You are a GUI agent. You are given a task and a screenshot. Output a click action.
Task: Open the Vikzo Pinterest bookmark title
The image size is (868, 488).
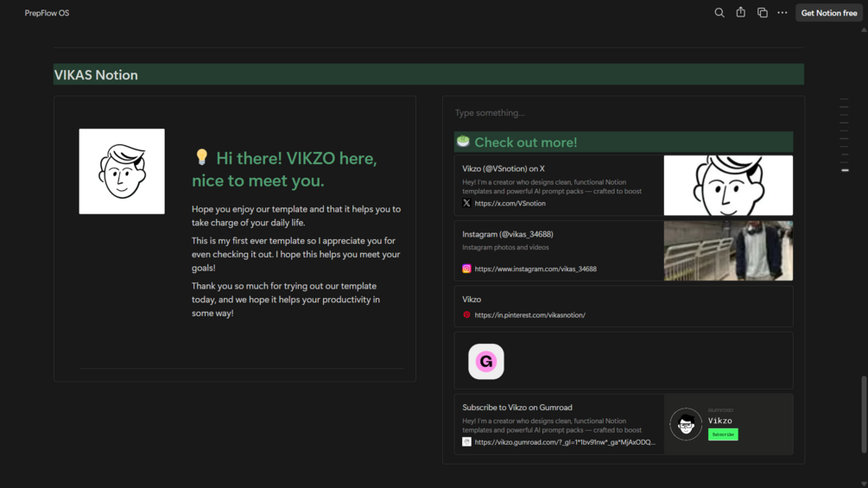(472, 300)
